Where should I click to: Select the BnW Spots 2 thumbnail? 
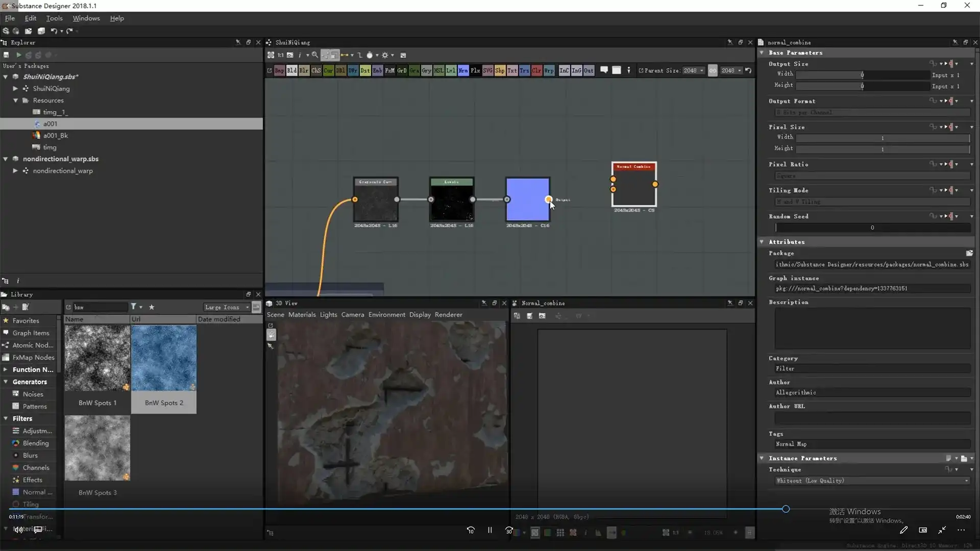(x=163, y=357)
